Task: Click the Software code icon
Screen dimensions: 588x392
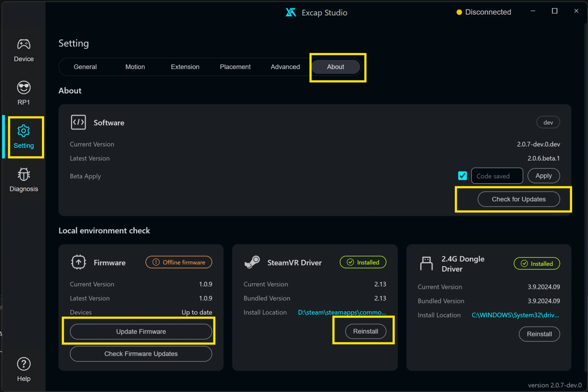Action: click(x=78, y=122)
